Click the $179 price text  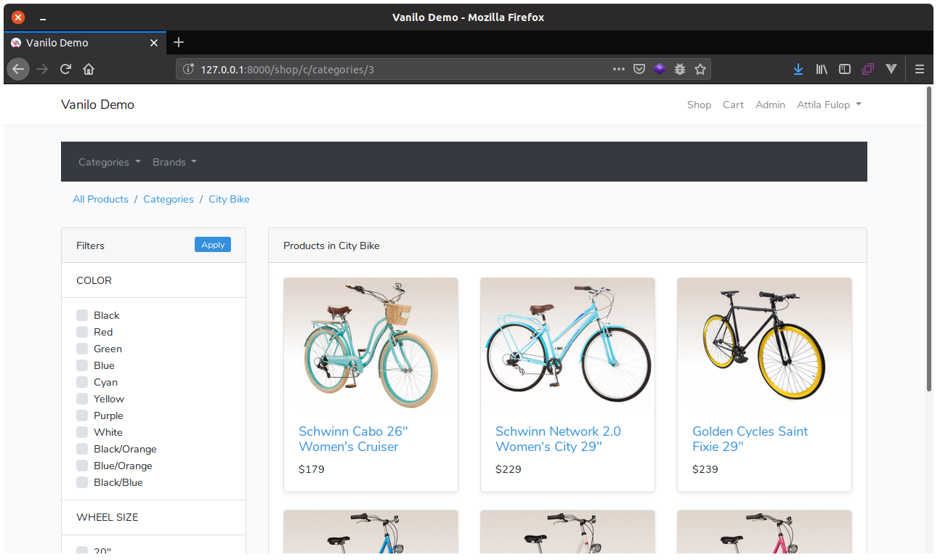pyautogui.click(x=312, y=469)
